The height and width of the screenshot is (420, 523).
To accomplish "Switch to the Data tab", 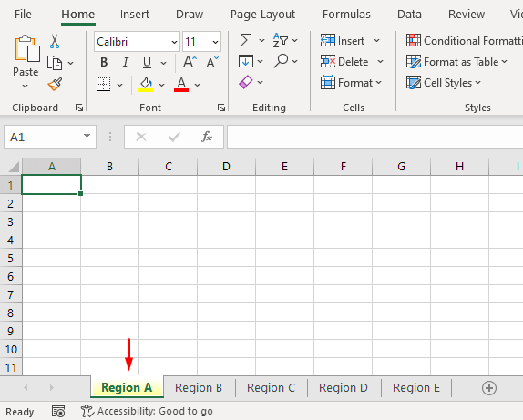I will (409, 15).
